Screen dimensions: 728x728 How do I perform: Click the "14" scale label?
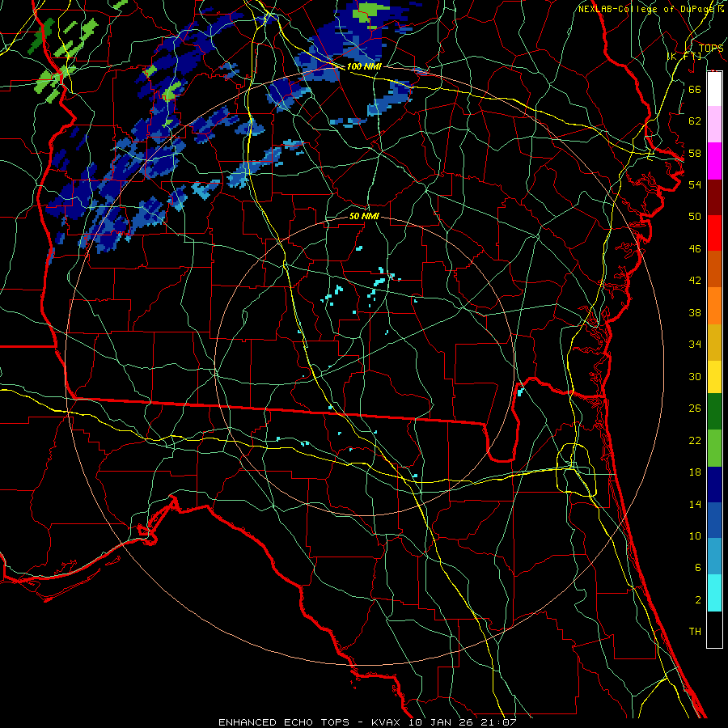[695, 504]
